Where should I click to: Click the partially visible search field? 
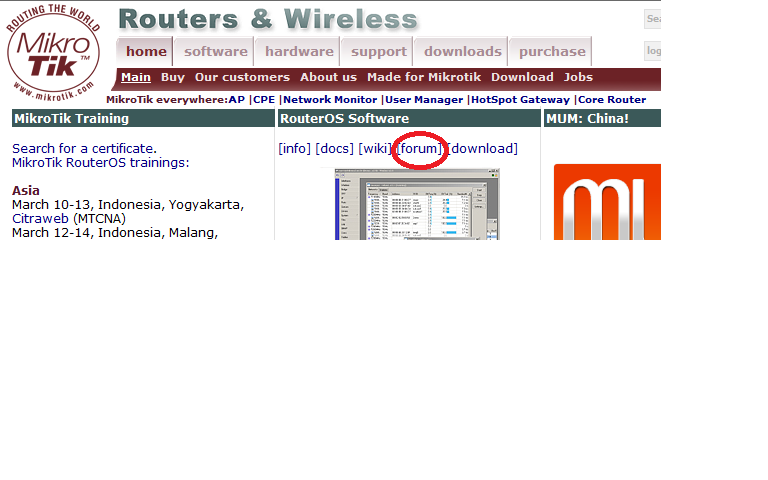[652, 19]
